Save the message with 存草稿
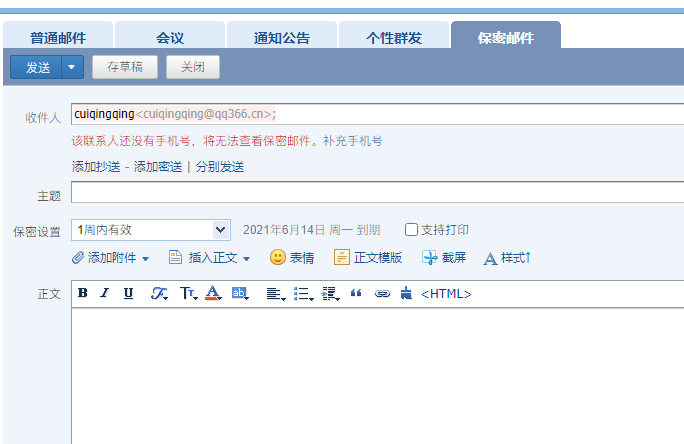684x444 pixels. (x=125, y=67)
